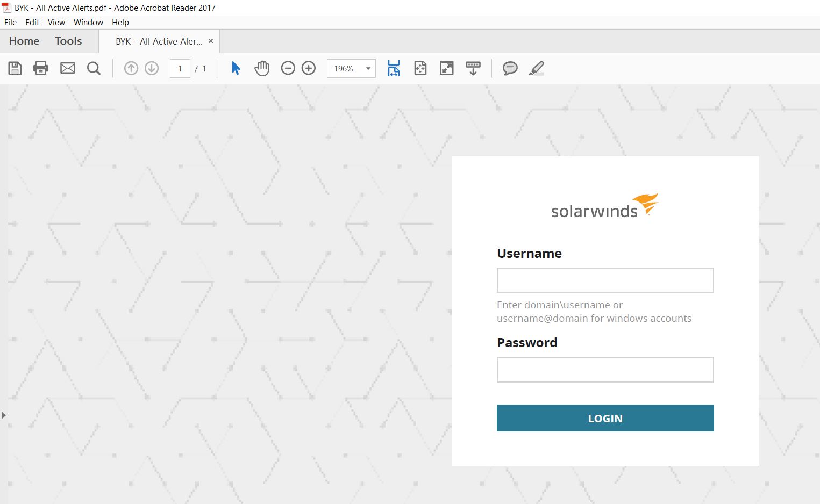
Task: Click the Password input box
Action: tap(605, 370)
